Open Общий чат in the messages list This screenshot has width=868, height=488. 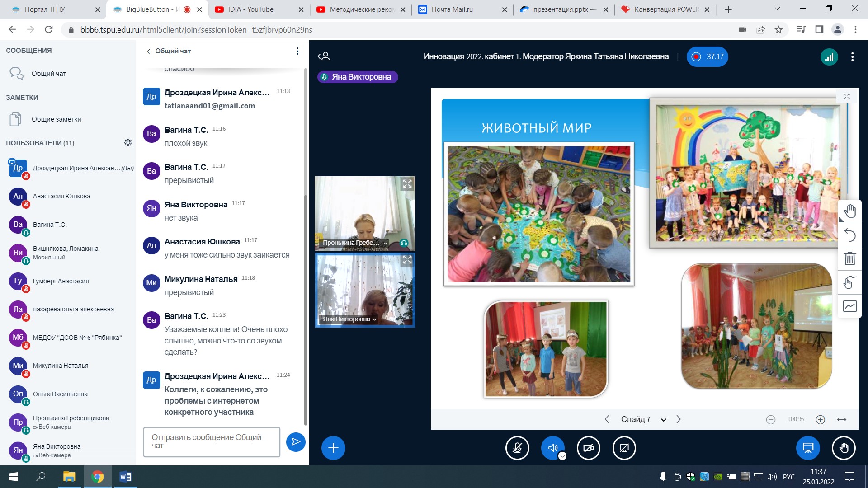point(68,74)
